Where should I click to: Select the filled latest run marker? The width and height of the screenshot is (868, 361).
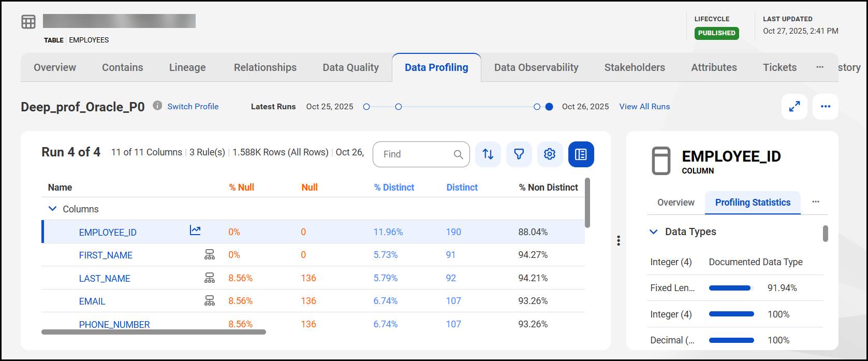[549, 107]
